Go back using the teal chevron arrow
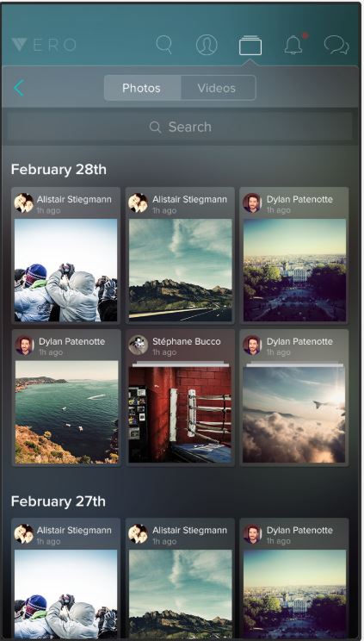Screen dimensions: 364x641 (19, 88)
